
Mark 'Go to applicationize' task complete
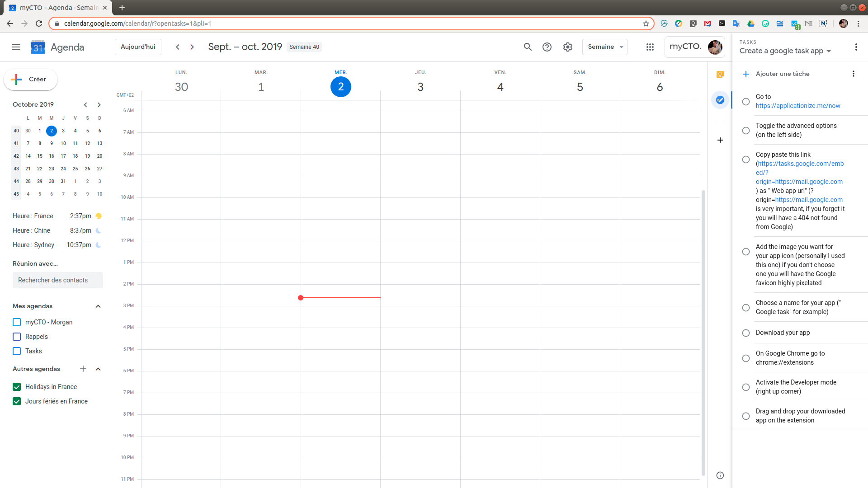click(746, 102)
